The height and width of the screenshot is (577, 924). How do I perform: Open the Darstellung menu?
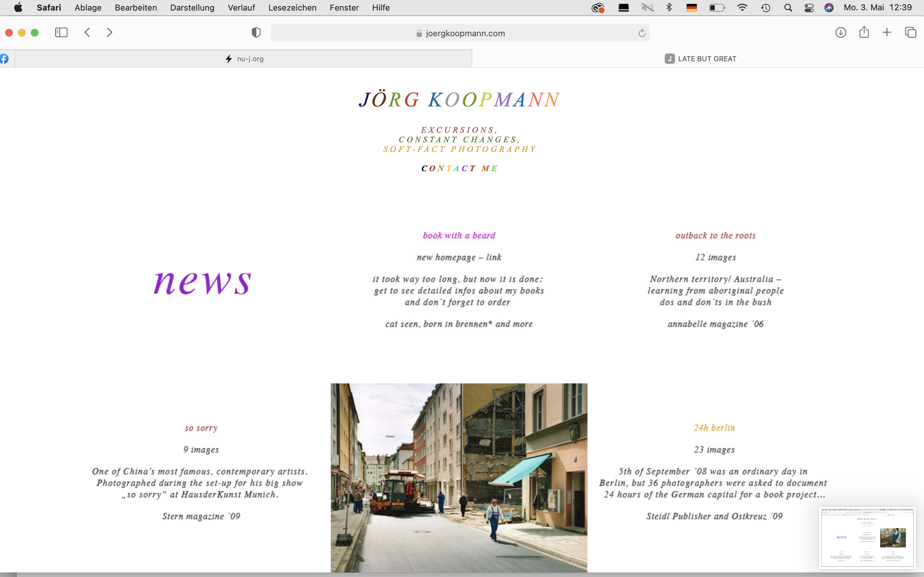point(192,8)
